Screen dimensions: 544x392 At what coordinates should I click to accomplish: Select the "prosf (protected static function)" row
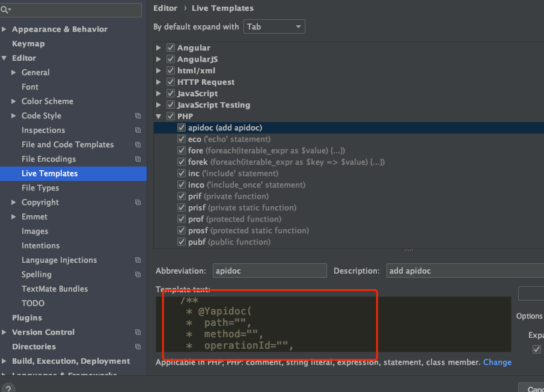[x=349, y=231]
